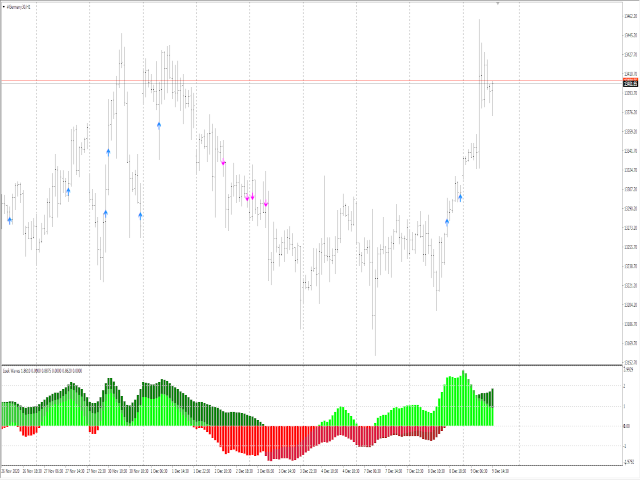Click the chart shift triangle marker at top
The image size is (640, 480).
click(498, 4)
